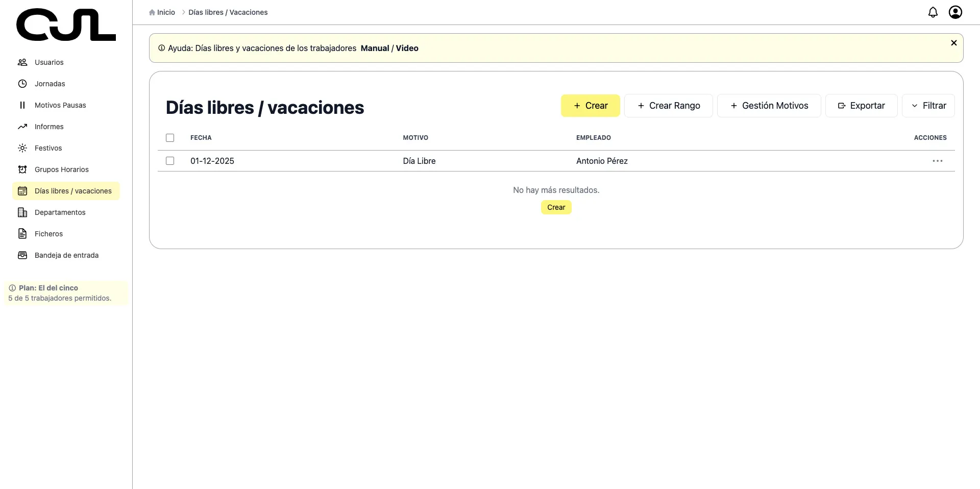Select the Departamentos building icon
The height and width of the screenshot is (489, 980).
22,212
